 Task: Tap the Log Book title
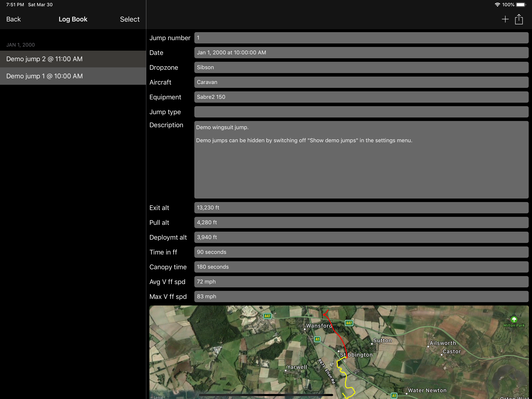(x=73, y=19)
